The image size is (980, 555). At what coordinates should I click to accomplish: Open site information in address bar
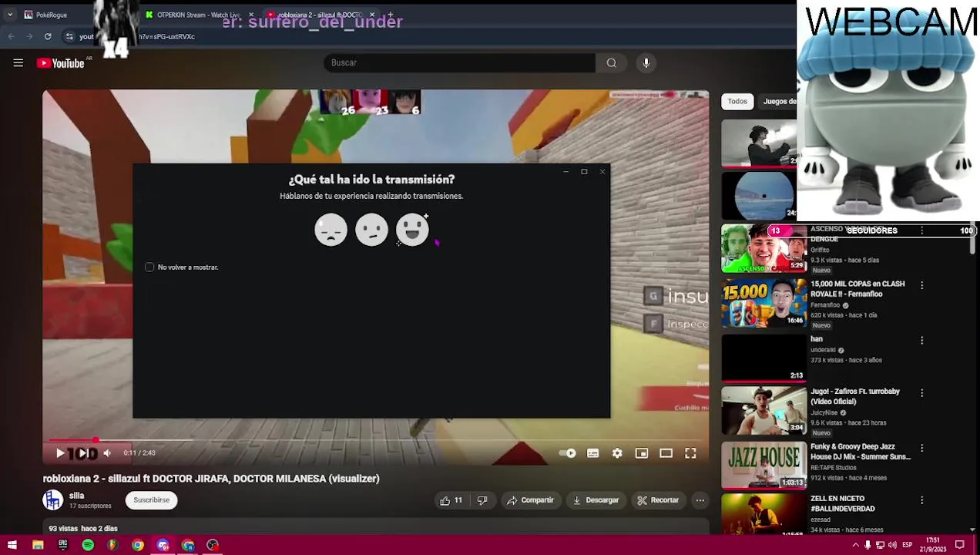69,36
